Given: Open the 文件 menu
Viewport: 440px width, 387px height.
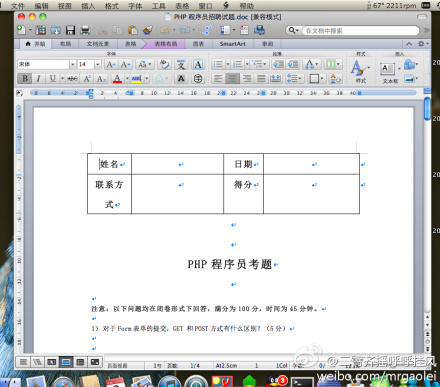Looking at the screenshot, I should 18,6.
